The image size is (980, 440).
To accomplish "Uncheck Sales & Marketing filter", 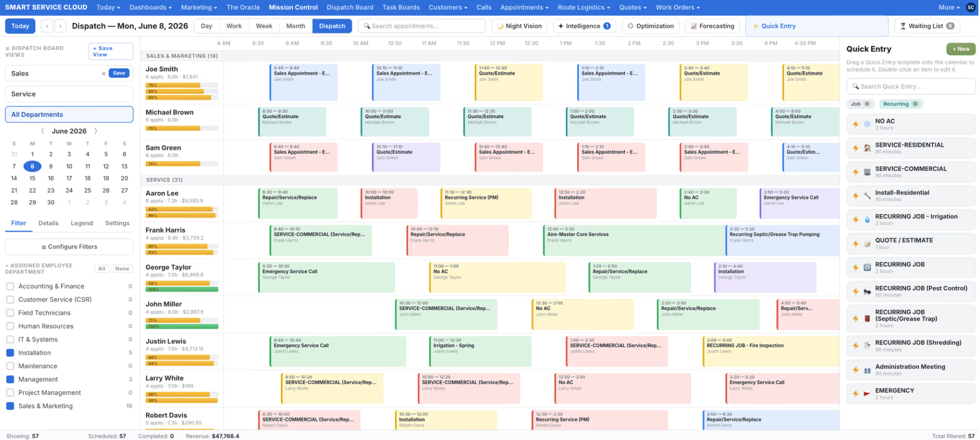I will click(10, 406).
